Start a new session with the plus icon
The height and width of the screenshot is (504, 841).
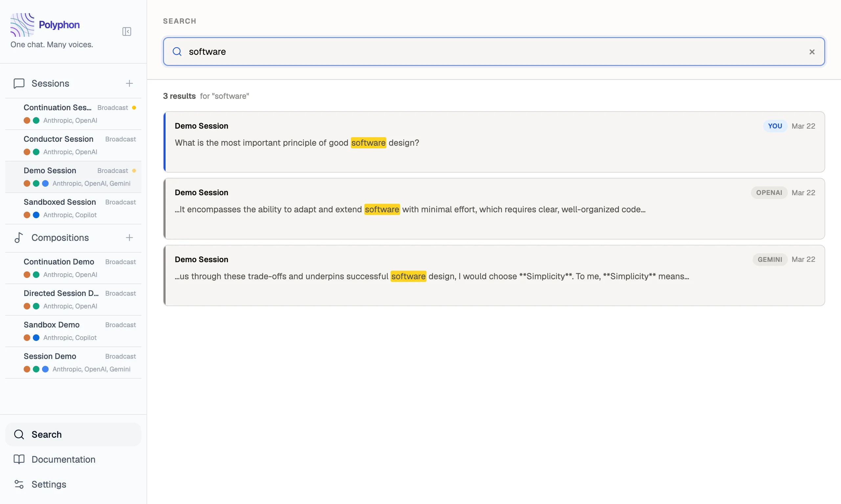click(x=129, y=83)
